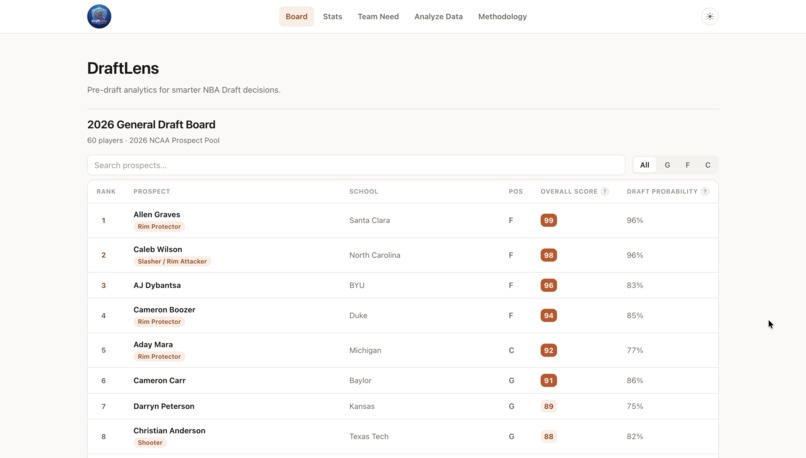Click the 89 overall score badge
The height and width of the screenshot is (458, 806).
tap(548, 406)
